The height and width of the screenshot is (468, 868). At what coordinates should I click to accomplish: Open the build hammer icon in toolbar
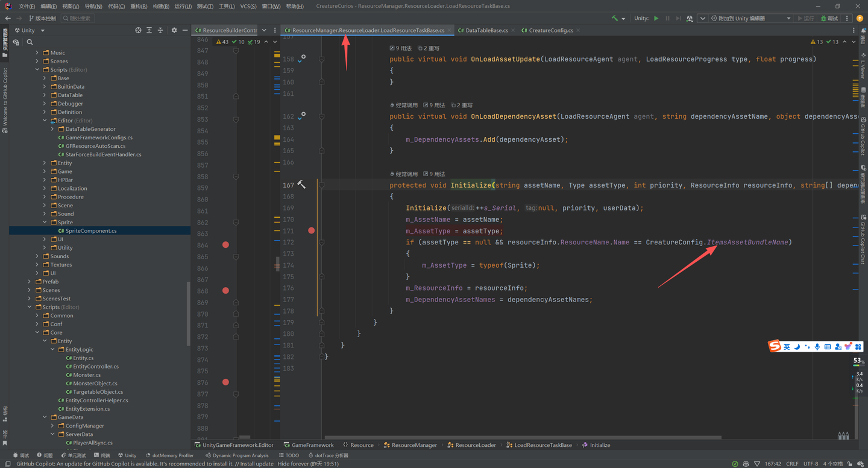[x=615, y=18]
